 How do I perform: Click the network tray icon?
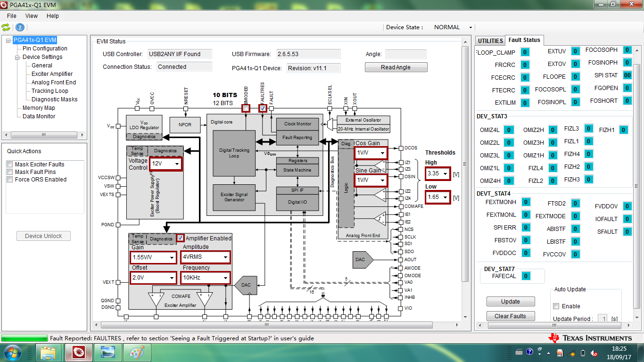click(x=571, y=353)
